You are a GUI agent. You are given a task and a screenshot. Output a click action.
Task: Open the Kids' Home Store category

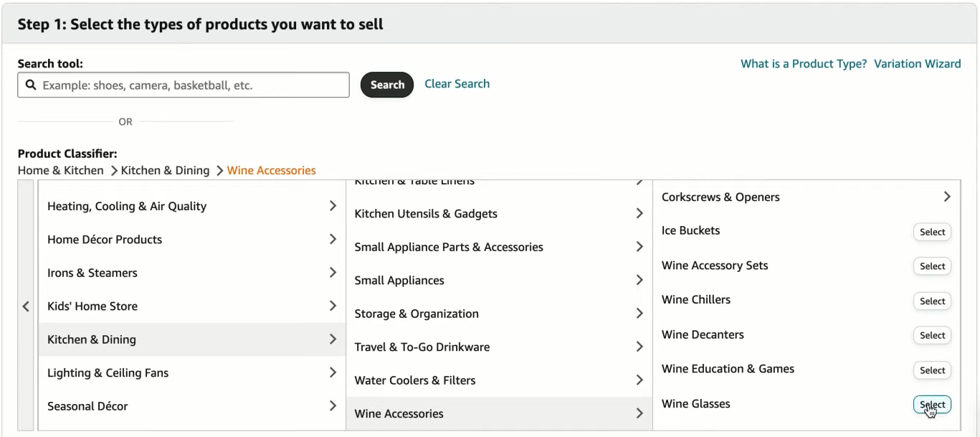click(192, 306)
